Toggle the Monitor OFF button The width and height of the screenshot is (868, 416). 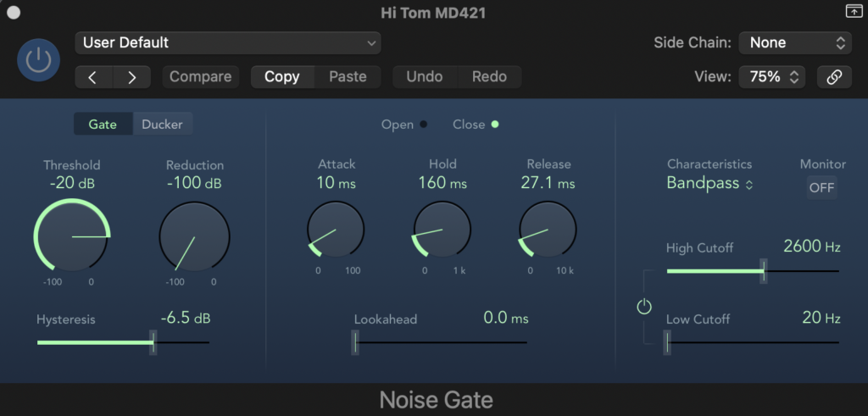pos(821,188)
